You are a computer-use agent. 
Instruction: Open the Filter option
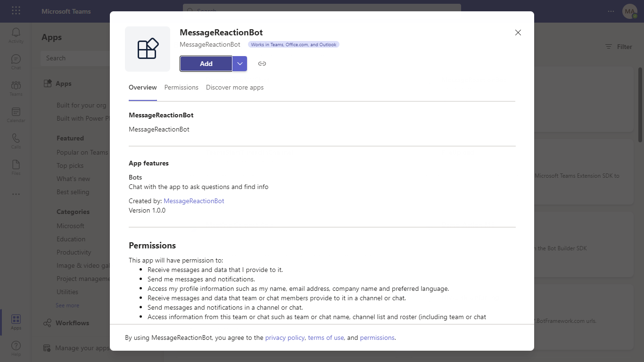click(x=619, y=47)
